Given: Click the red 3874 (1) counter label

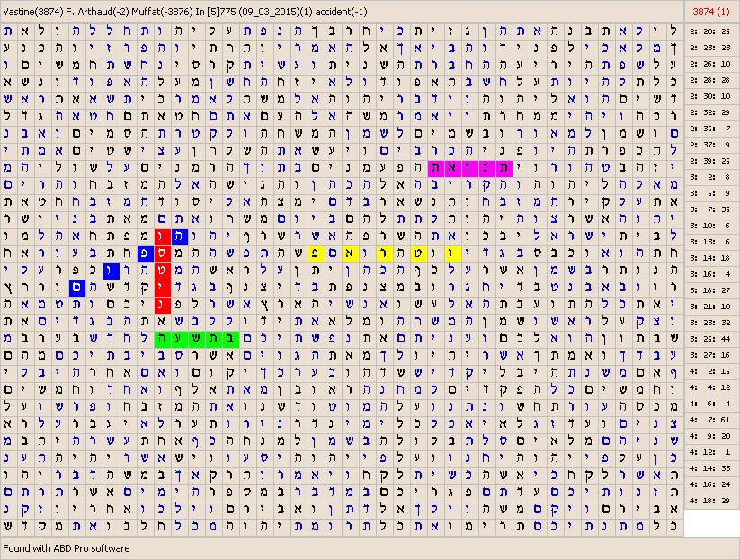Looking at the screenshot, I should pyautogui.click(x=711, y=11).
